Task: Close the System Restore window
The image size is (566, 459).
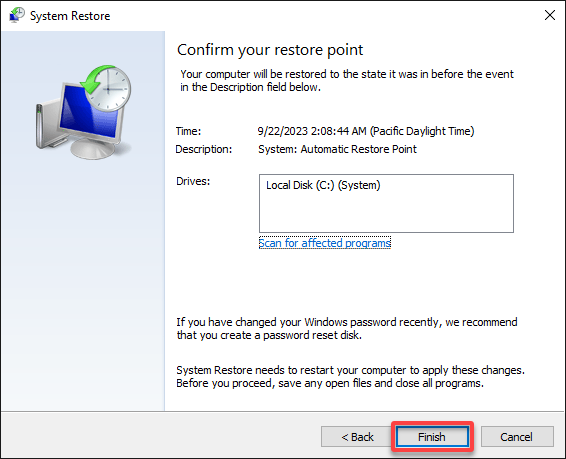Action: (549, 15)
